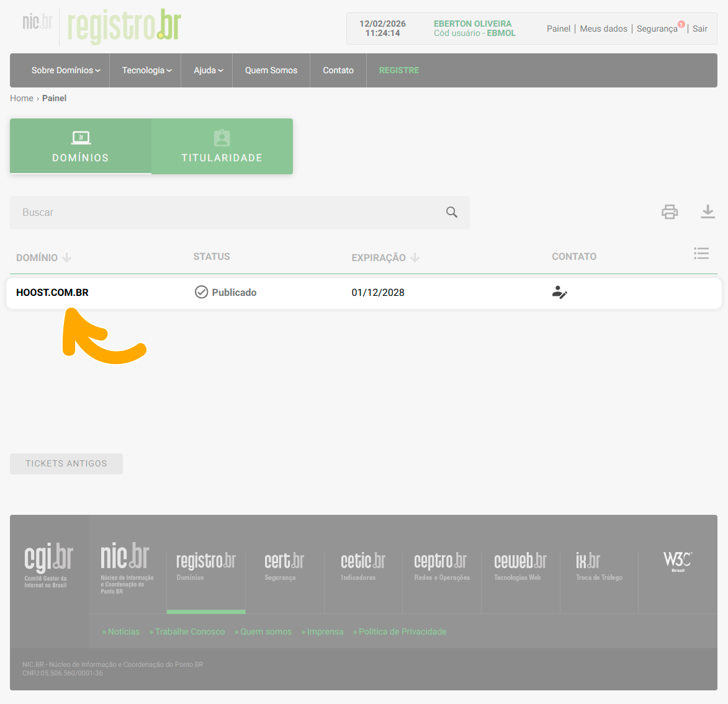Select the Domínios tab
This screenshot has width=728, height=704.
pyautogui.click(x=81, y=146)
